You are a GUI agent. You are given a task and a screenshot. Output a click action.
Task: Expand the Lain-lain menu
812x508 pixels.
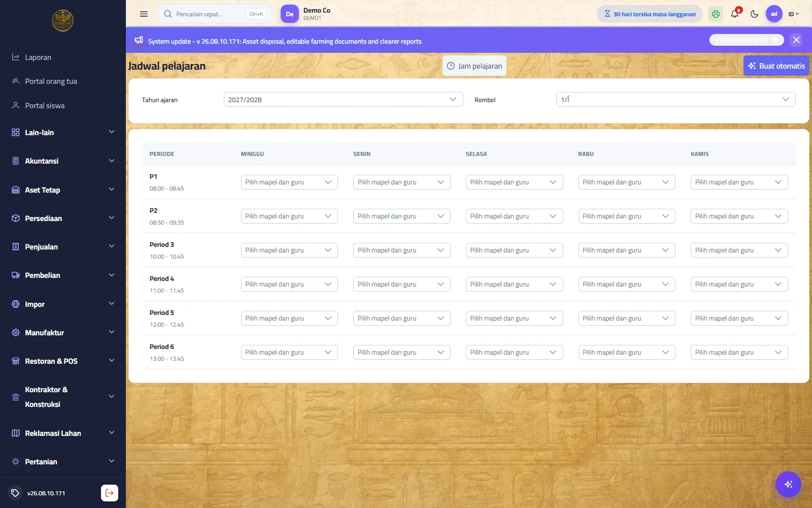click(63, 133)
